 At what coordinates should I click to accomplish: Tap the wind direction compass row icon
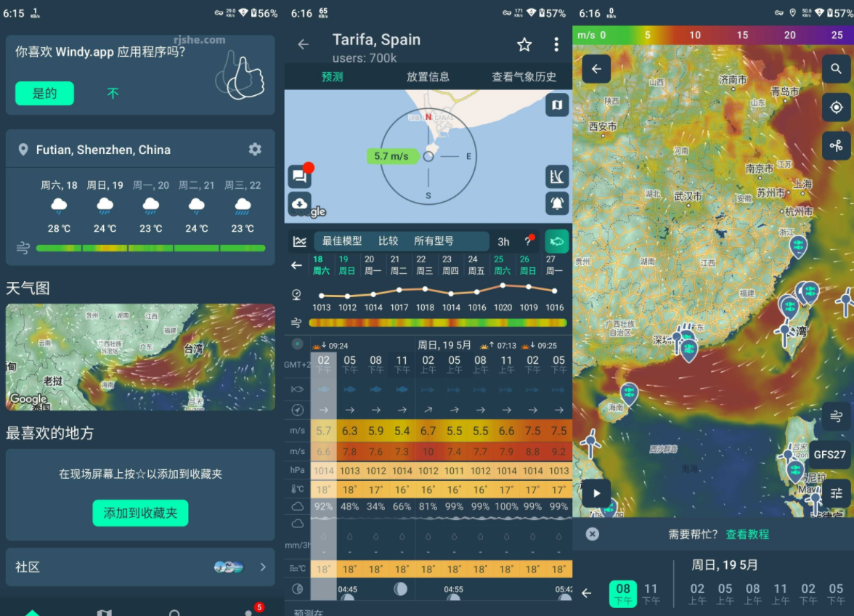tap(298, 410)
